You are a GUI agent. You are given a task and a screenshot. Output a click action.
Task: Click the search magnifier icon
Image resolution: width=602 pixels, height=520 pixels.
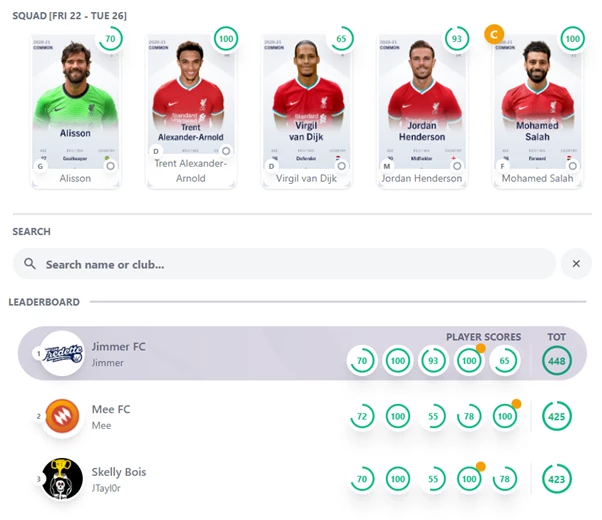[x=30, y=263]
